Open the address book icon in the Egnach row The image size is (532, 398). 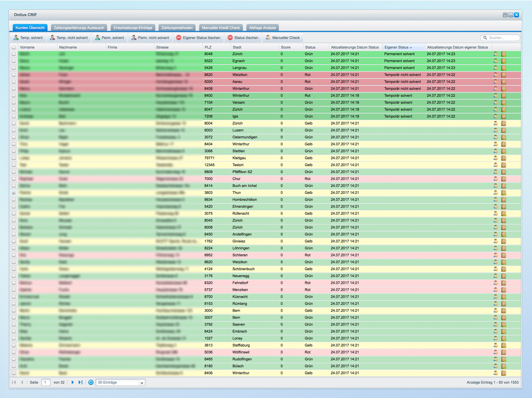[504, 61]
